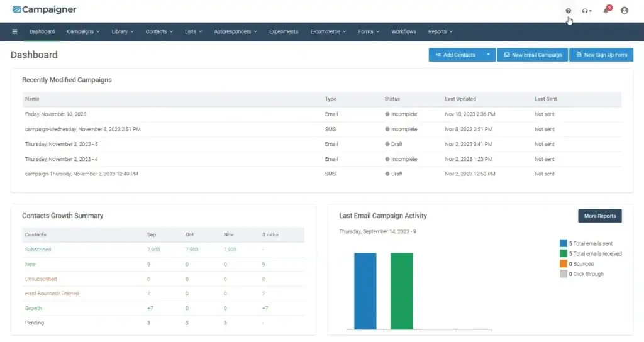This screenshot has height=342, width=644.
Task: Click the Last Email Campaign Activity heading
Action: click(x=383, y=216)
